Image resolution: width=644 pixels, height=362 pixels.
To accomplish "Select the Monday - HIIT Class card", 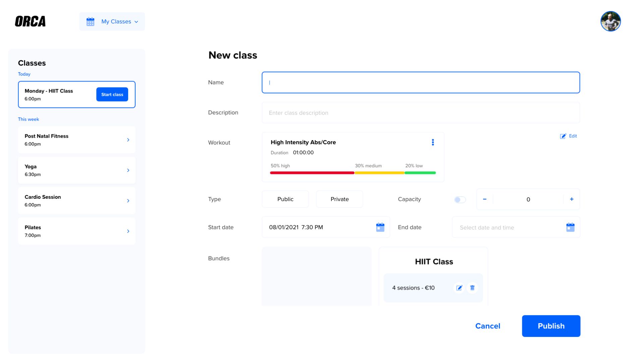I will [77, 95].
